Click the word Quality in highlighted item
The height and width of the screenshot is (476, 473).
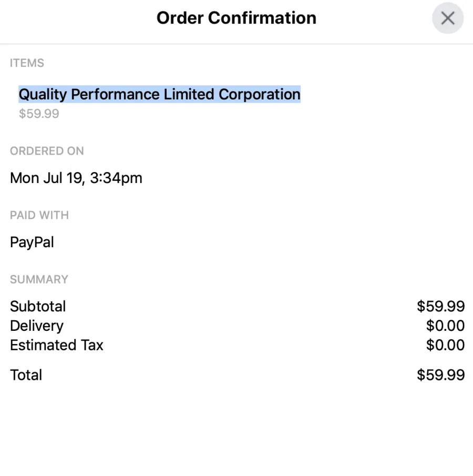(43, 94)
